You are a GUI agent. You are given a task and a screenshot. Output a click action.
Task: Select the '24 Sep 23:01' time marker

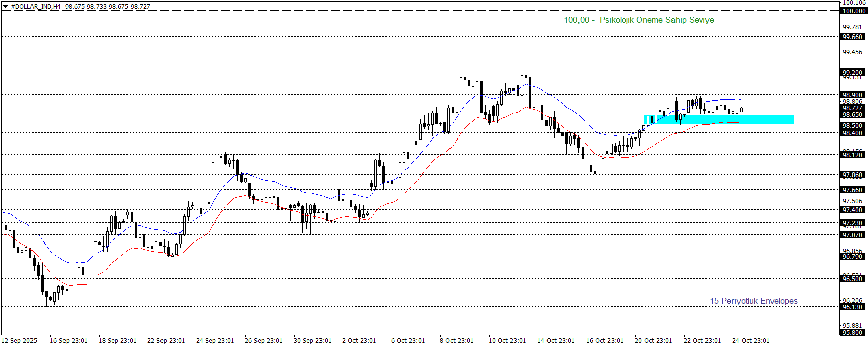tap(215, 341)
